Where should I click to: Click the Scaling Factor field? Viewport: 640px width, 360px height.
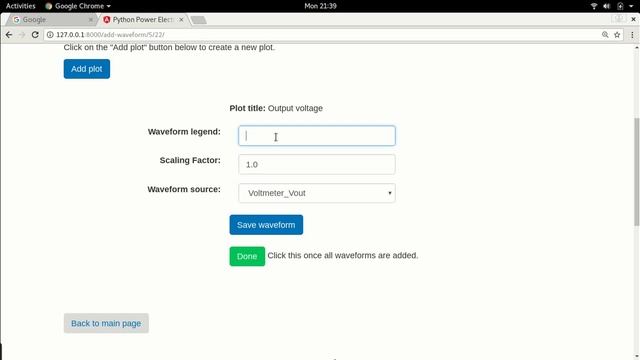pyautogui.click(x=317, y=164)
